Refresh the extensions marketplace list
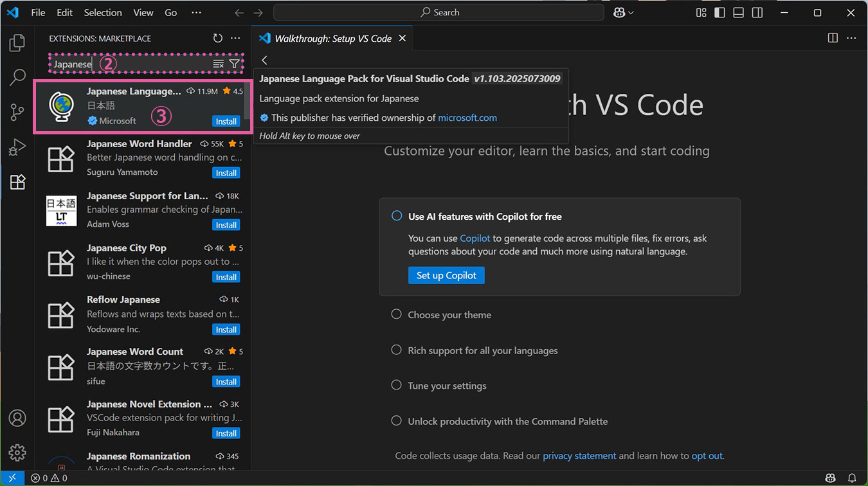Viewport: 868px width, 486px height. coord(217,39)
